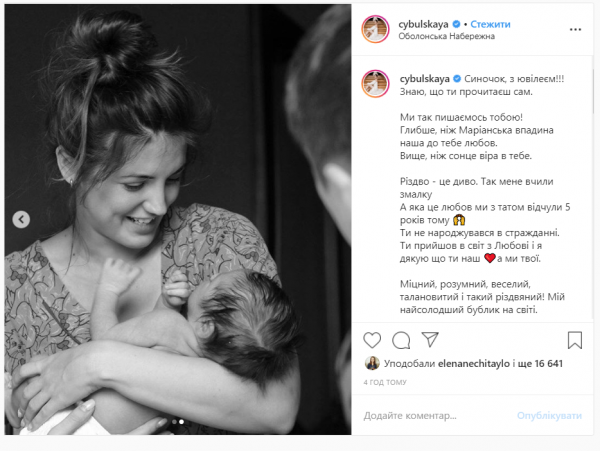Open cybulskaya username in caption
Viewport: 600px width, 451px height.
tap(425, 79)
